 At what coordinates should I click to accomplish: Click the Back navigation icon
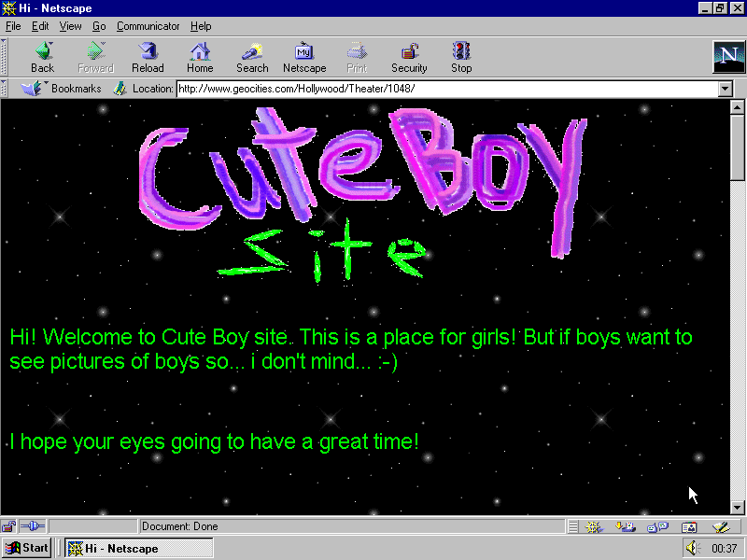42,56
